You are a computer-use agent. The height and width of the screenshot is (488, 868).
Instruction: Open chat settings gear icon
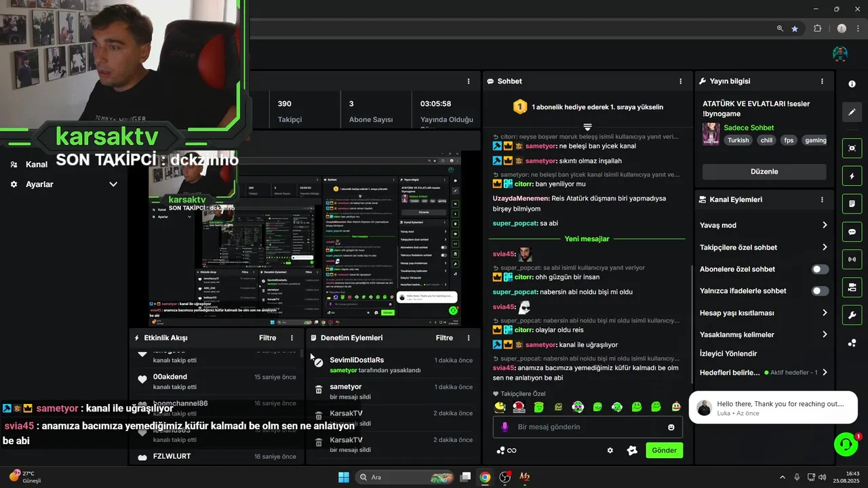[x=610, y=450]
